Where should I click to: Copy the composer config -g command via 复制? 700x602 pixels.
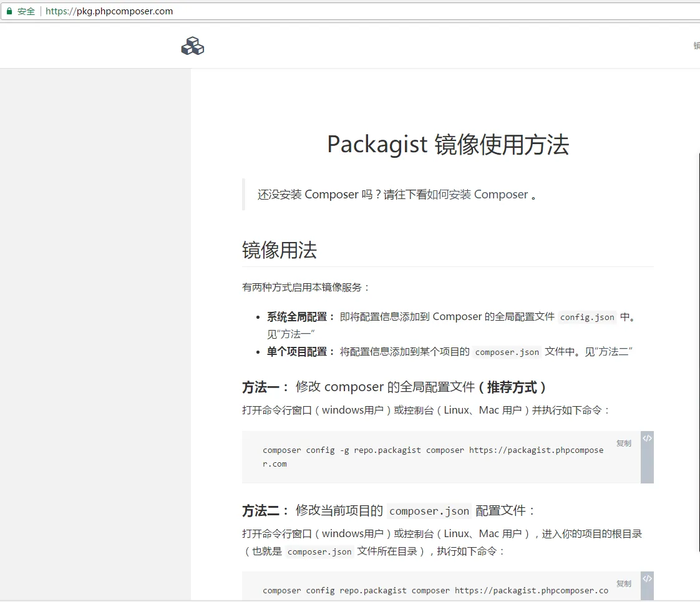[x=624, y=443]
